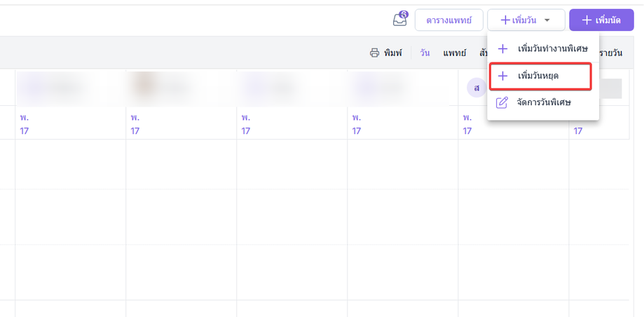
Task: Switch to the รายวัน view tab
Action: point(611,53)
